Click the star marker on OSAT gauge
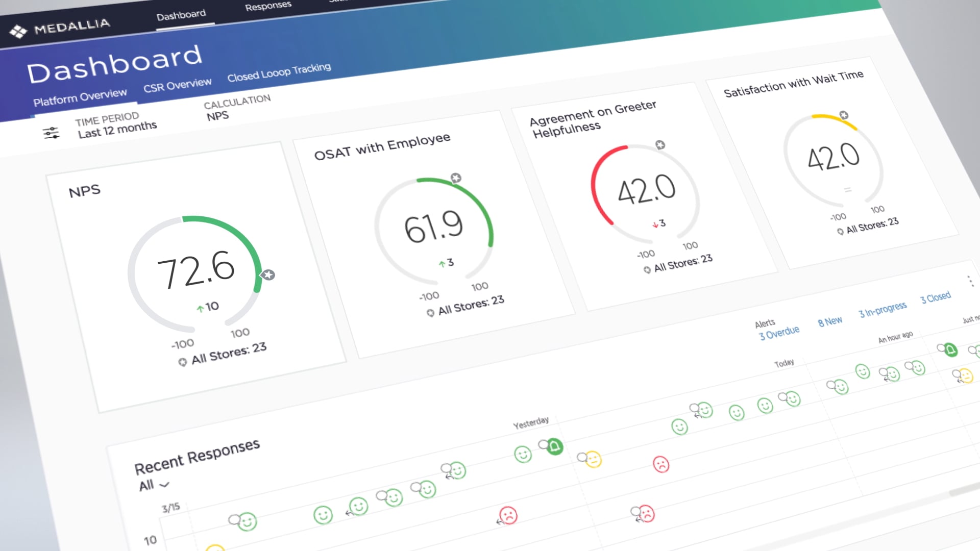Viewport: 980px width, 551px height. pyautogui.click(x=456, y=178)
